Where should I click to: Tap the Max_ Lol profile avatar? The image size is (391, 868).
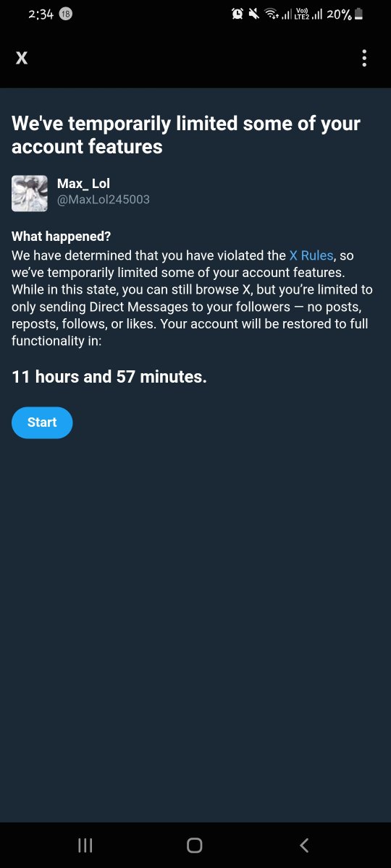click(x=30, y=193)
